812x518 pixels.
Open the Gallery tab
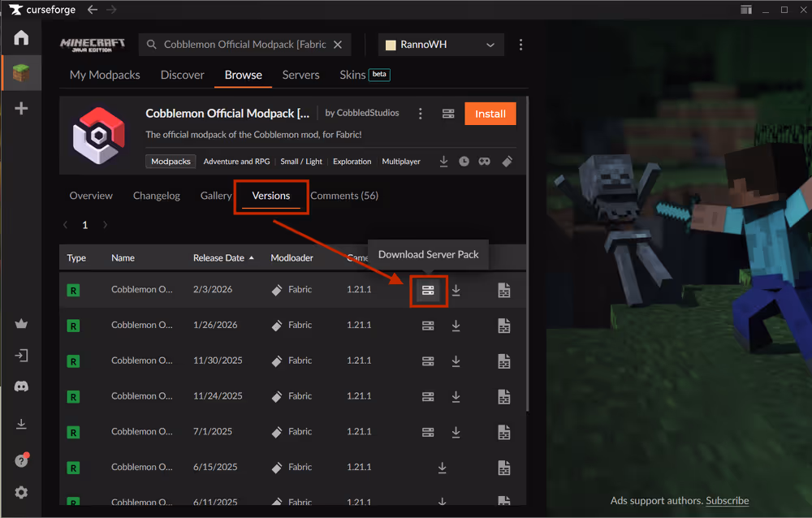[x=216, y=196]
